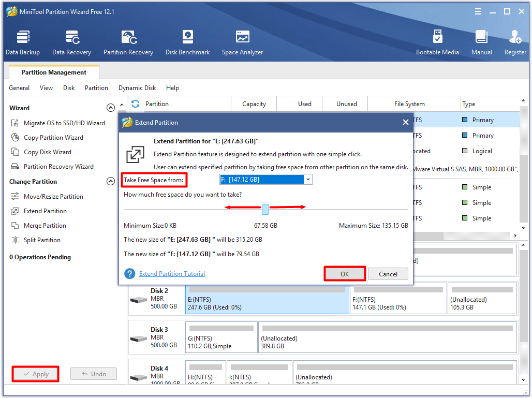
Task: Open the Data Backup tool
Action: point(23,43)
